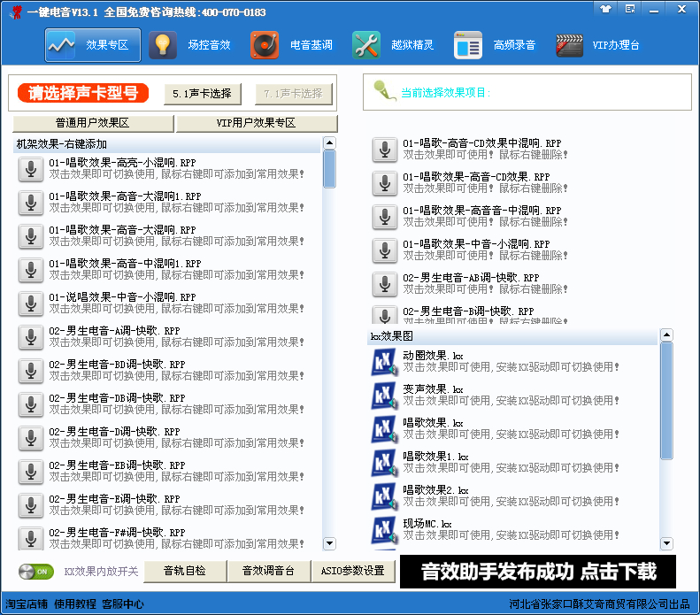Switch to VIP用户效果专区 tab

tap(256, 124)
